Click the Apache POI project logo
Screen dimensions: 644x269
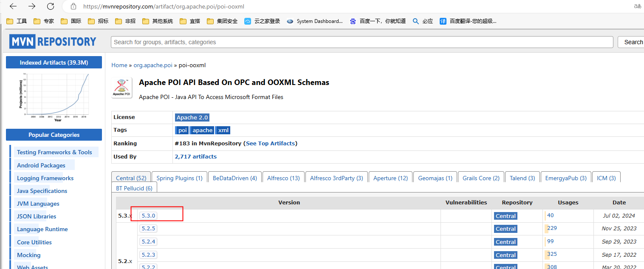click(x=121, y=88)
